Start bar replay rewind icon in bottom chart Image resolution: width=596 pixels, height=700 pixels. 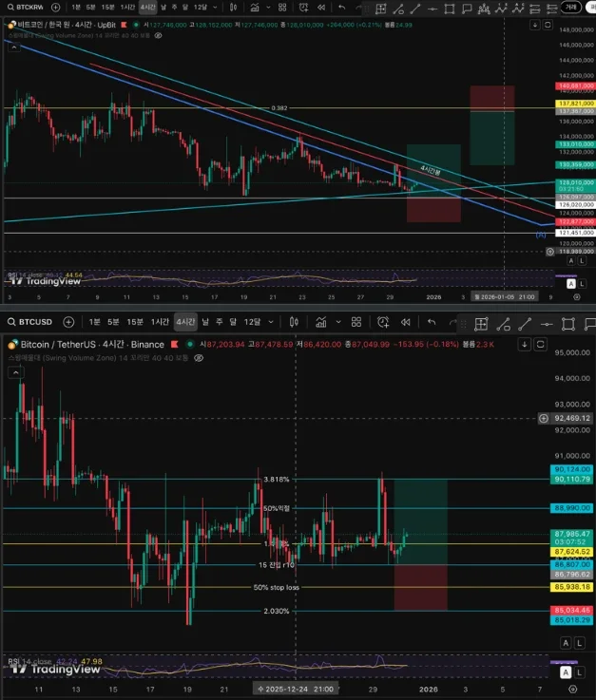405,322
